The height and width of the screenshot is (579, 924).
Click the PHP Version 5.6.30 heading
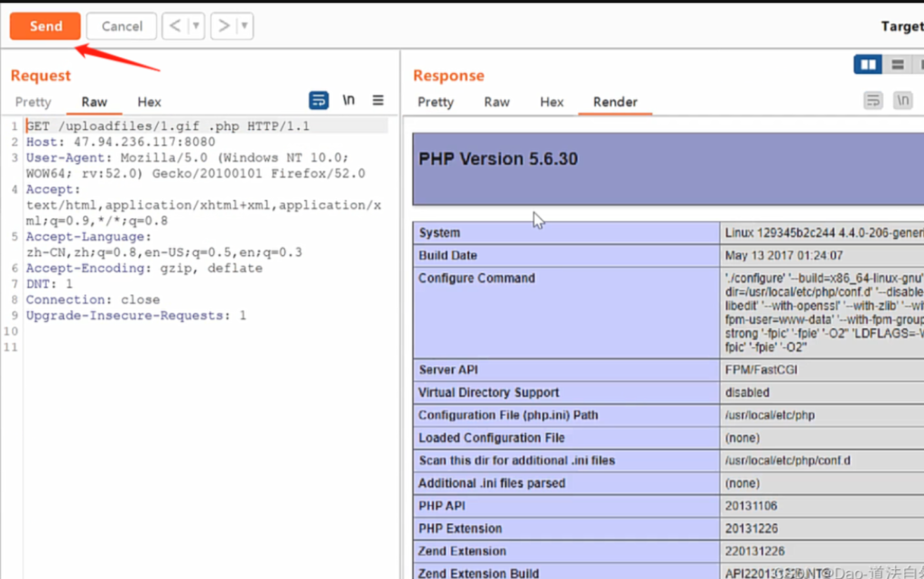coord(498,159)
